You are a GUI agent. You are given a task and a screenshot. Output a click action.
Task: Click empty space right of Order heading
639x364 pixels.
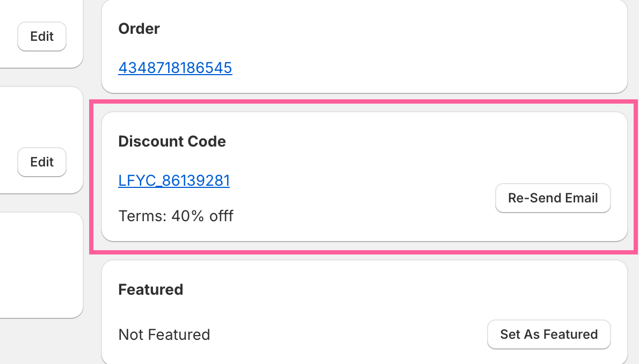[376, 28]
